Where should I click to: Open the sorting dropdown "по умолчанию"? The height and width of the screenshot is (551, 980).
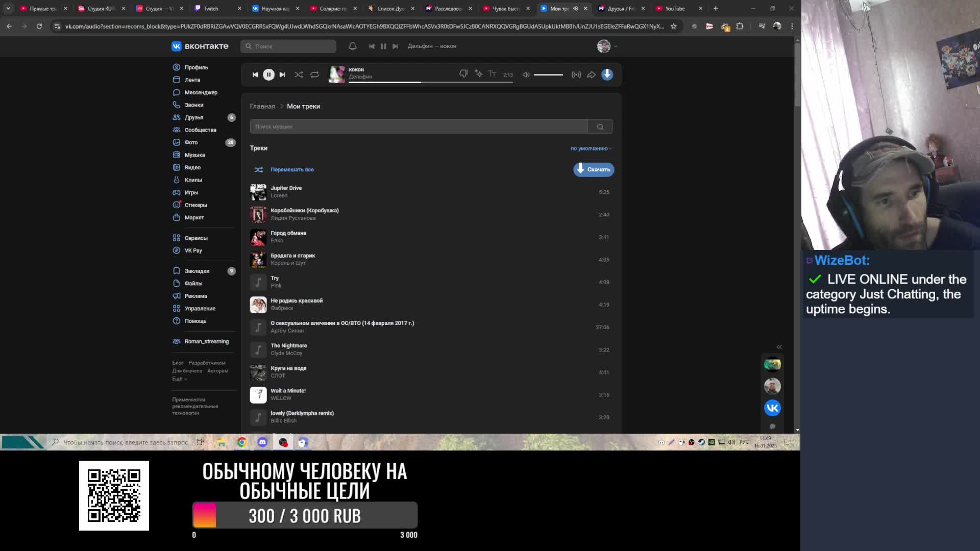(x=591, y=148)
